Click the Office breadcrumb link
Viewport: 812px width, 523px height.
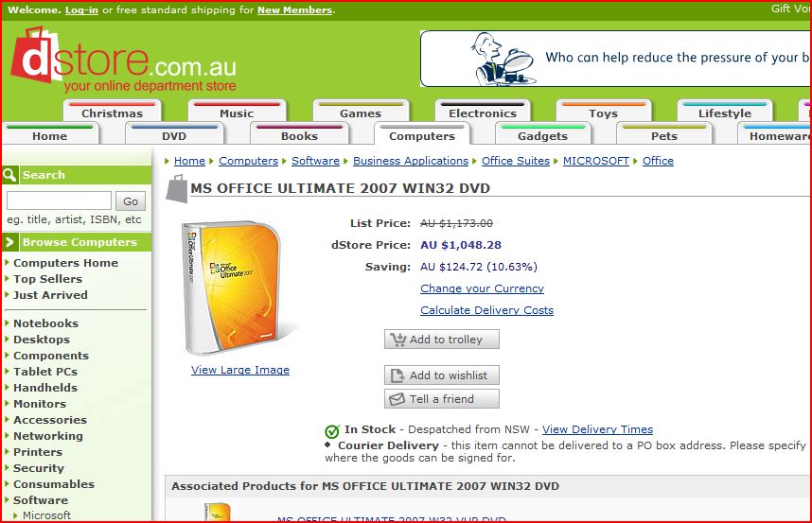pos(658,161)
